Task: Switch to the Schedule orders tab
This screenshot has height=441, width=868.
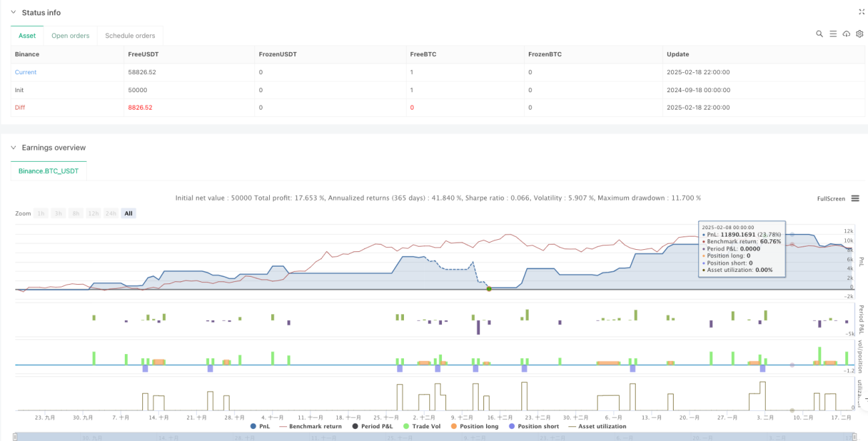Action: [x=130, y=35]
